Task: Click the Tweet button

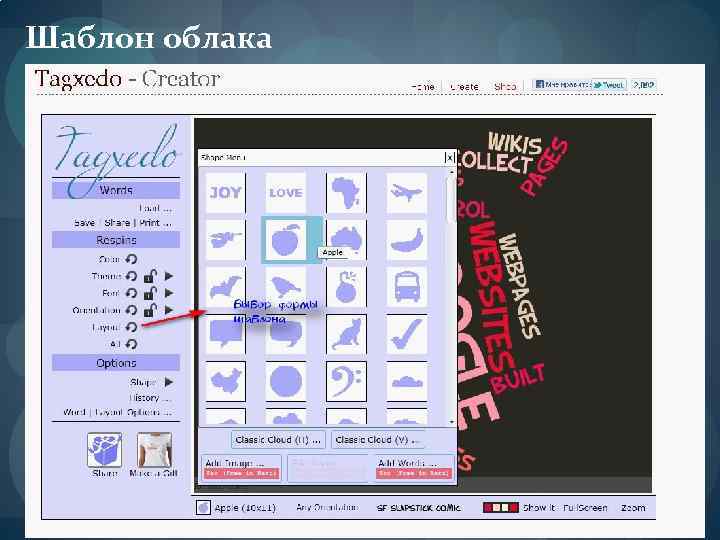Action: (x=608, y=85)
